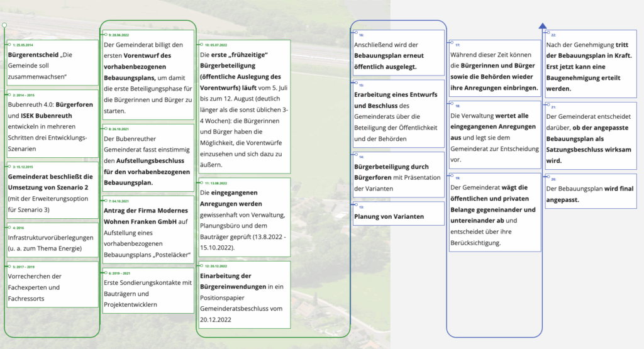The width and height of the screenshot is (644, 349).
Task: Click the timeline marker dated 13.08.2022
Action: click(199, 183)
